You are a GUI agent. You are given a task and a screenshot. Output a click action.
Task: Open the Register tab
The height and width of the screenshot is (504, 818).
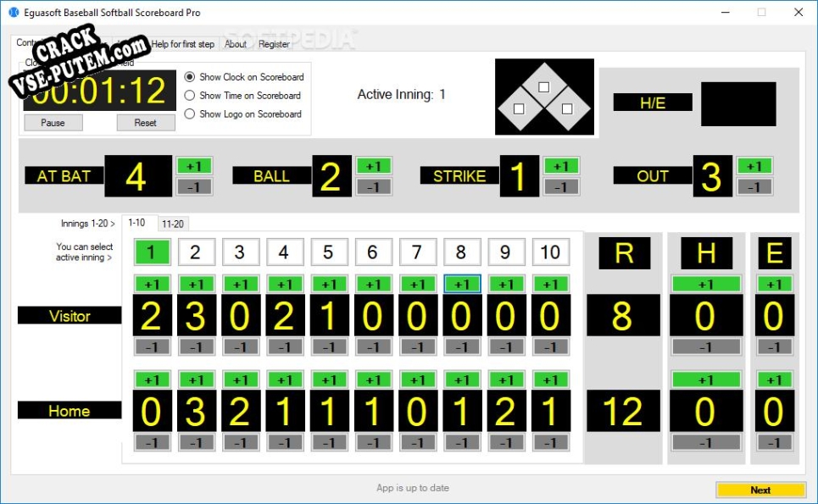coord(274,44)
